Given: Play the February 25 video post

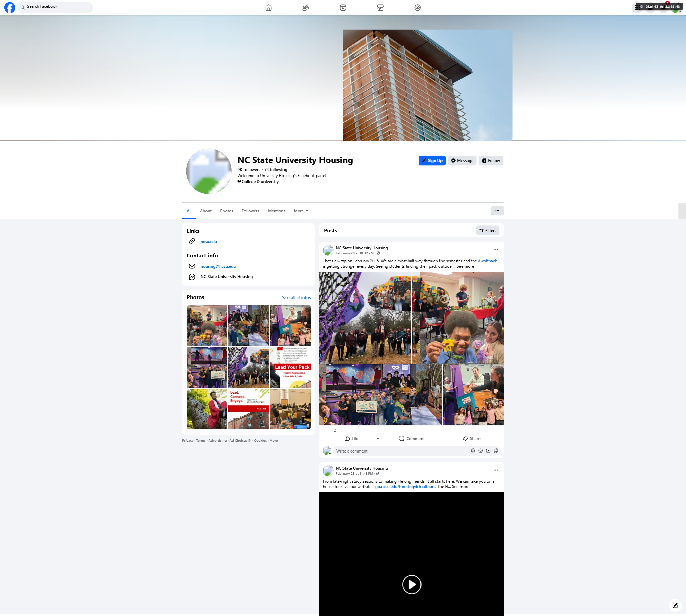Looking at the screenshot, I should tap(411, 584).
